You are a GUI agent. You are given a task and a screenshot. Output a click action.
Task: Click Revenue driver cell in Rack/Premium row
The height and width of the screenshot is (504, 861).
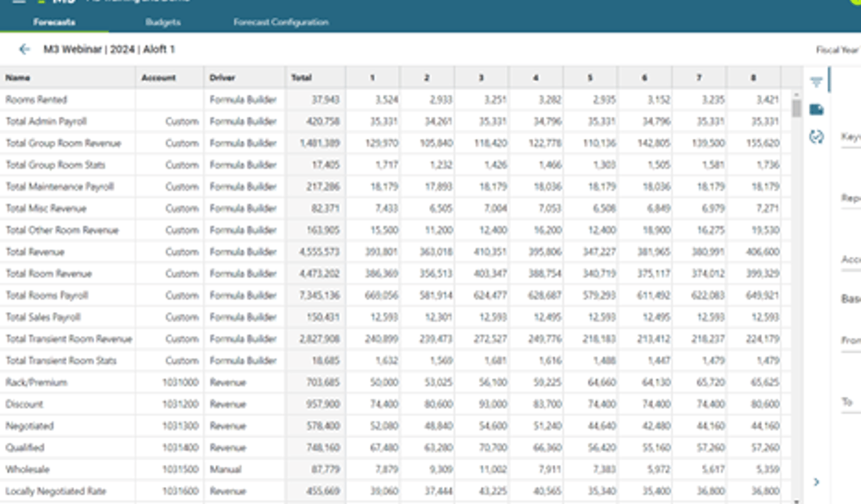pos(228,382)
